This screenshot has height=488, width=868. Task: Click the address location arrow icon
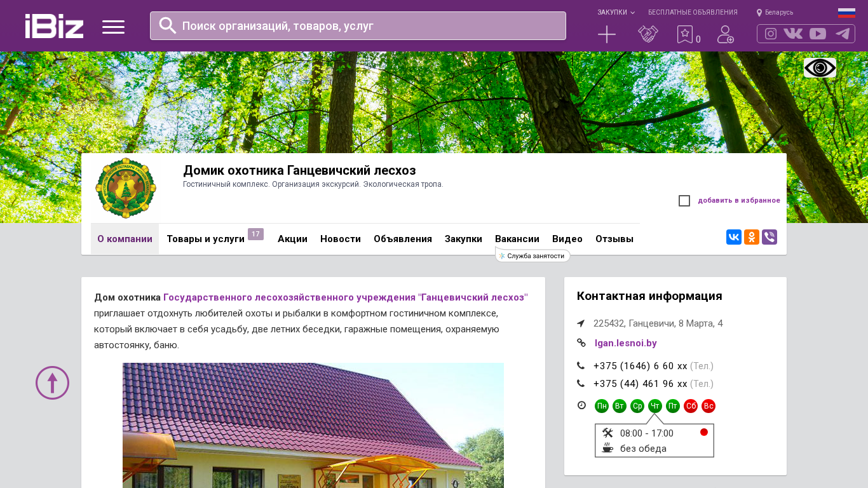tap(581, 323)
